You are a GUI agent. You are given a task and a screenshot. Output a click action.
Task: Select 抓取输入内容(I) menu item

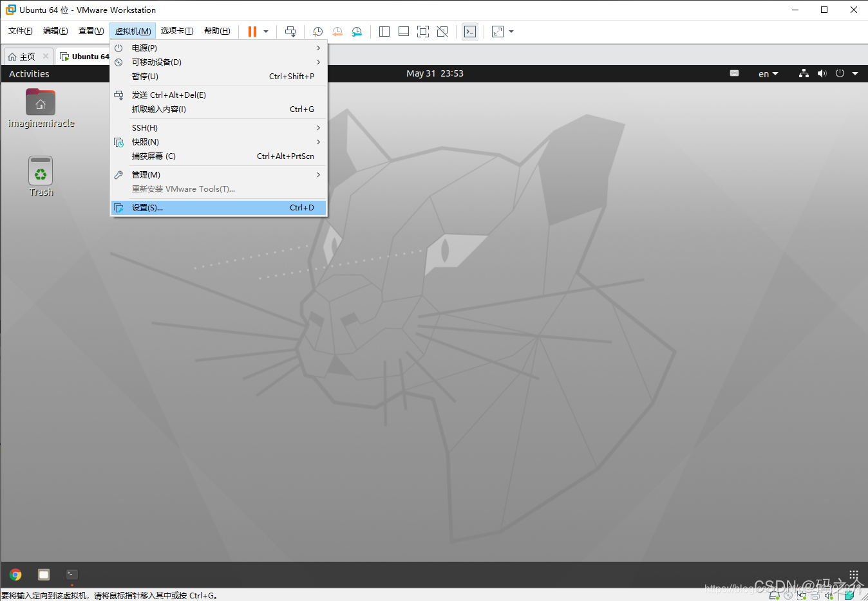tap(219, 109)
